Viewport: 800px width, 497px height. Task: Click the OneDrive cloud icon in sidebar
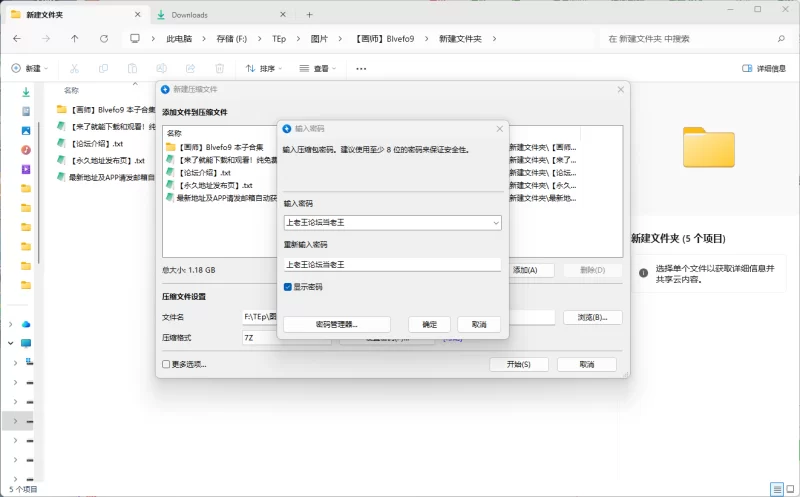click(26, 324)
